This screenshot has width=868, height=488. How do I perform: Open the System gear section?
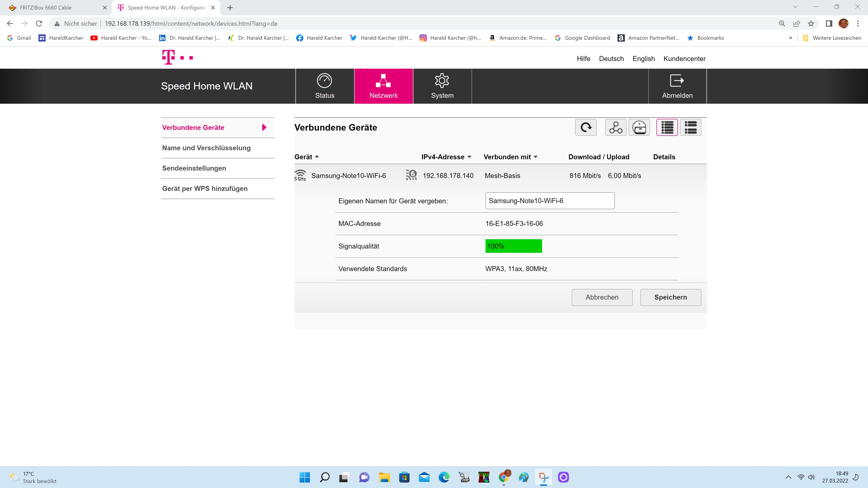(x=442, y=86)
